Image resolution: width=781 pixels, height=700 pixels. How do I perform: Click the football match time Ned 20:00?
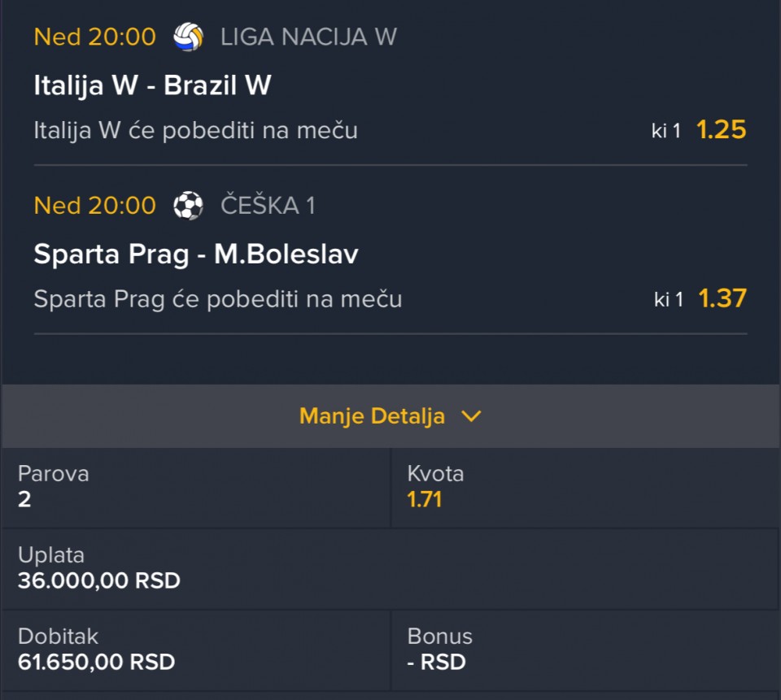(x=95, y=206)
